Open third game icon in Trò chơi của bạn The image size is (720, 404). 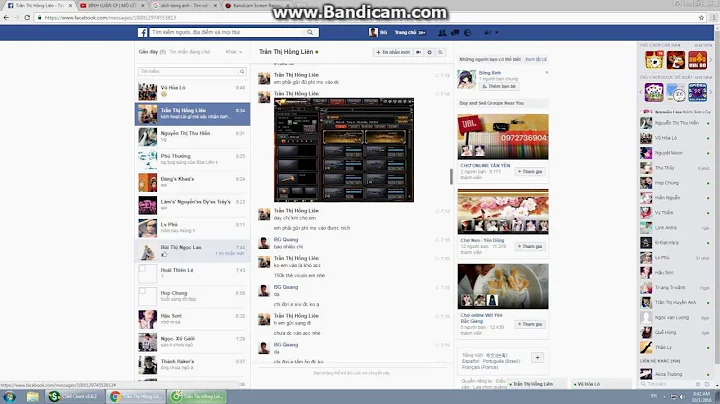pyautogui.click(x=697, y=60)
